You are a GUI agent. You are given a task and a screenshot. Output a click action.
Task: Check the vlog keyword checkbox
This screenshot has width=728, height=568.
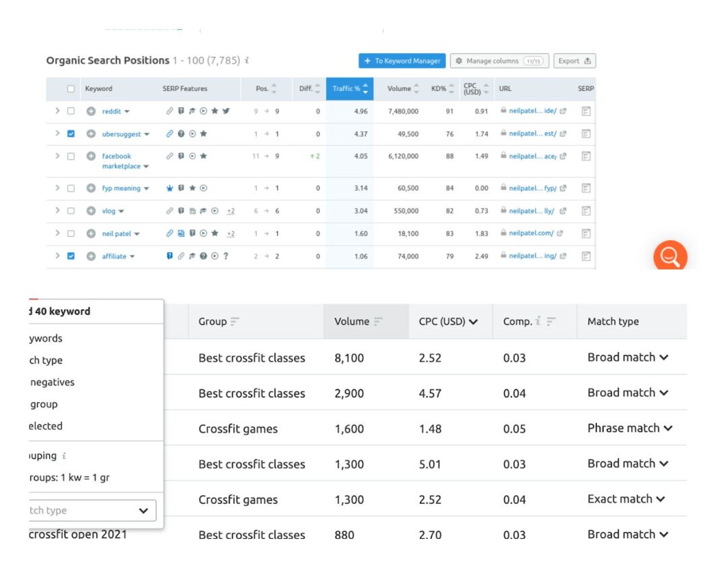coord(71,211)
